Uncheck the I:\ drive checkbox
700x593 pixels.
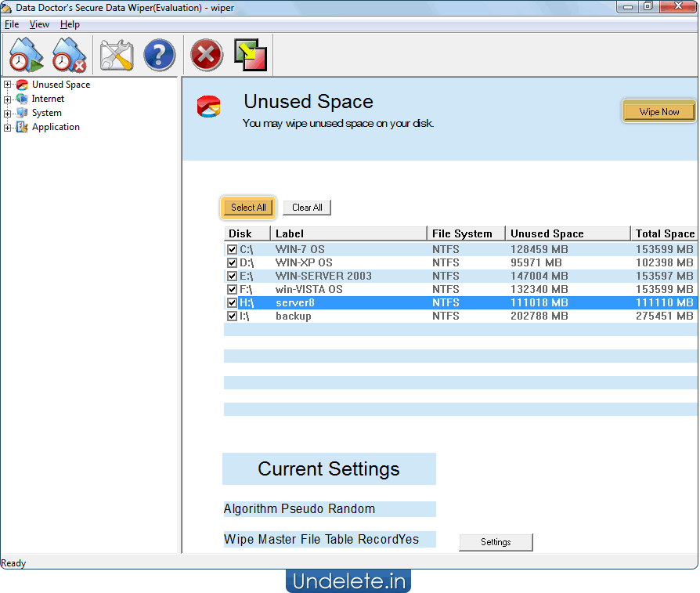(232, 316)
